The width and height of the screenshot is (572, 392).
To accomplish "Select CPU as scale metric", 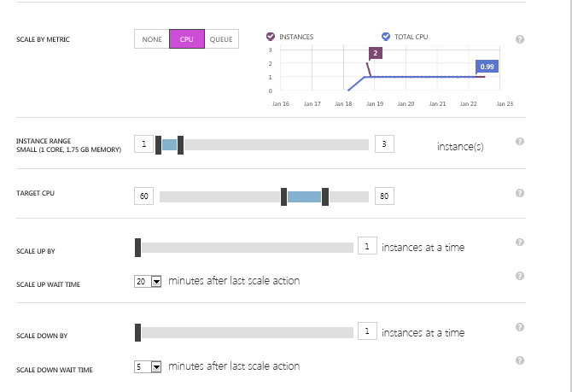I will coord(187,39).
